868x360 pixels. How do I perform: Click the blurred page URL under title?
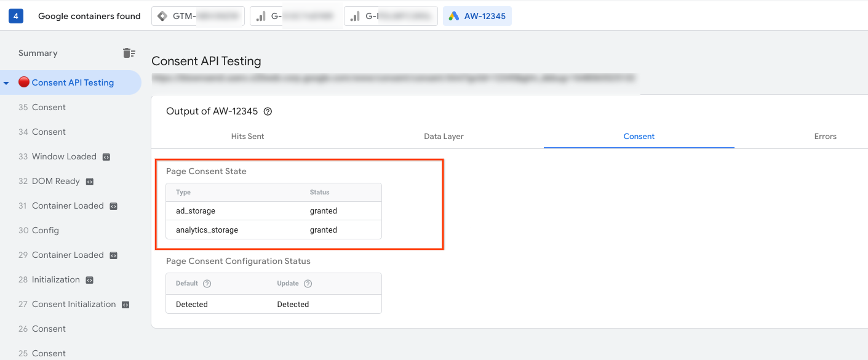[x=394, y=78]
